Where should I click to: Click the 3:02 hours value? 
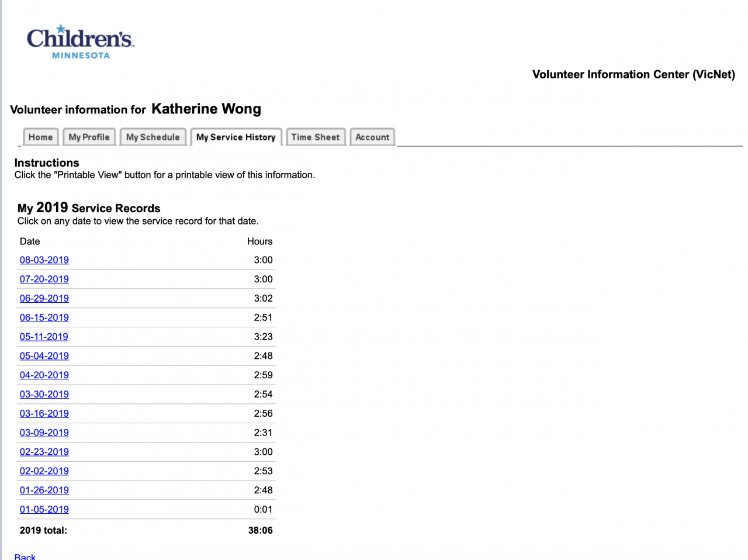[x=264, y=298]
